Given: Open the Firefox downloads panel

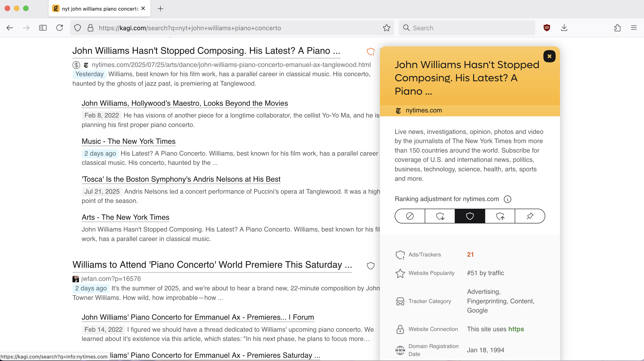Looking at the screenshot, I should pyautogui.click(x=564, y=28).
